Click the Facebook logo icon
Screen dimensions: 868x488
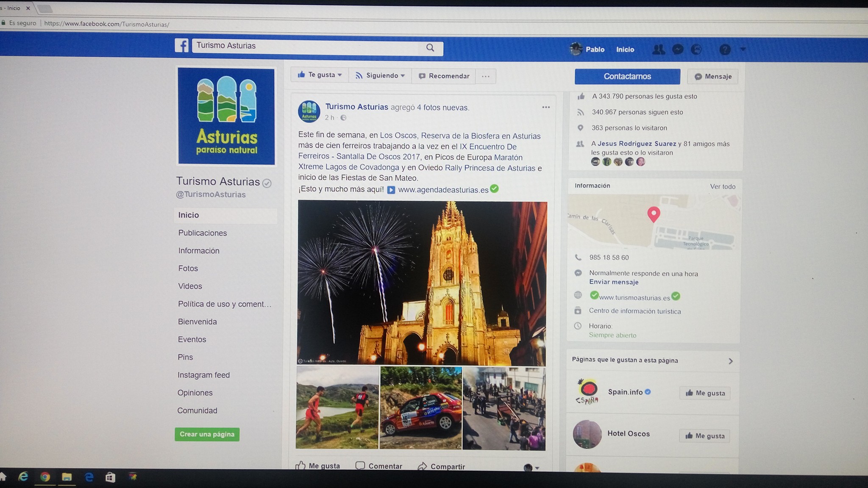(181, 45)
